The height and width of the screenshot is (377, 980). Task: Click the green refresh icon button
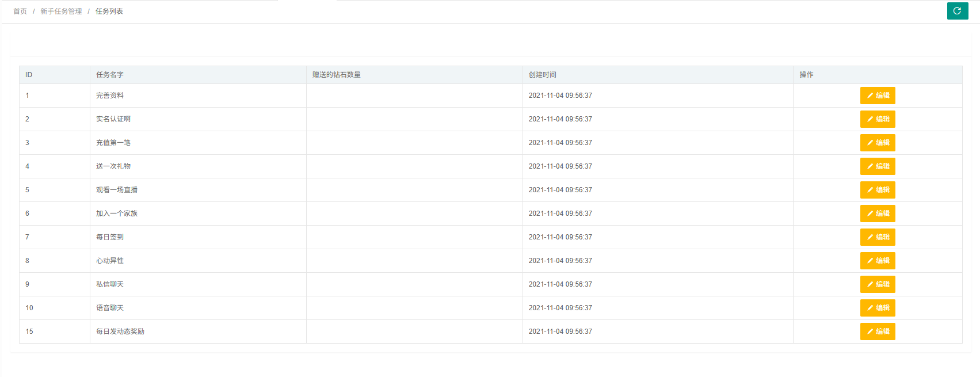coord(958,11)
